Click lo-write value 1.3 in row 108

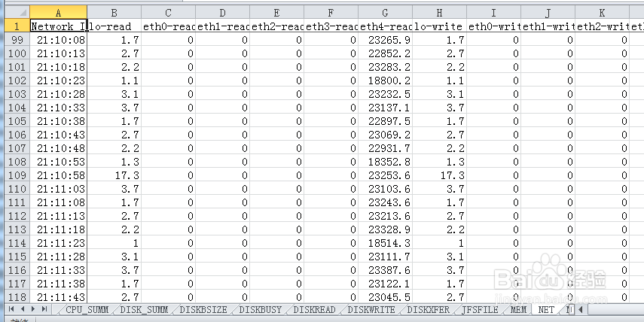[x=439, y=162]
